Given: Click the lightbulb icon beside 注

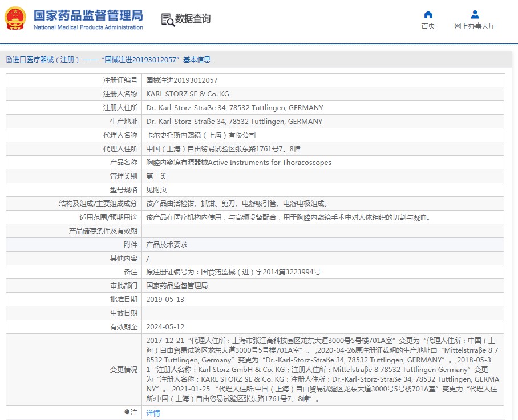Looking at the screenshot, I should pyautogui.click(x=127, y=412).
